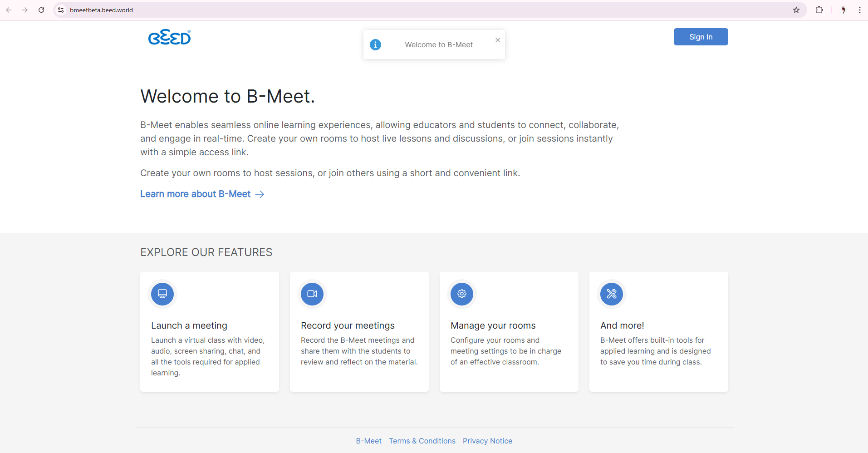This screenshot has height=453, width=868.
Task: Dismiss the Welcome to B-Meet notification
Action: pyautogui.click(x=498, y=40)
